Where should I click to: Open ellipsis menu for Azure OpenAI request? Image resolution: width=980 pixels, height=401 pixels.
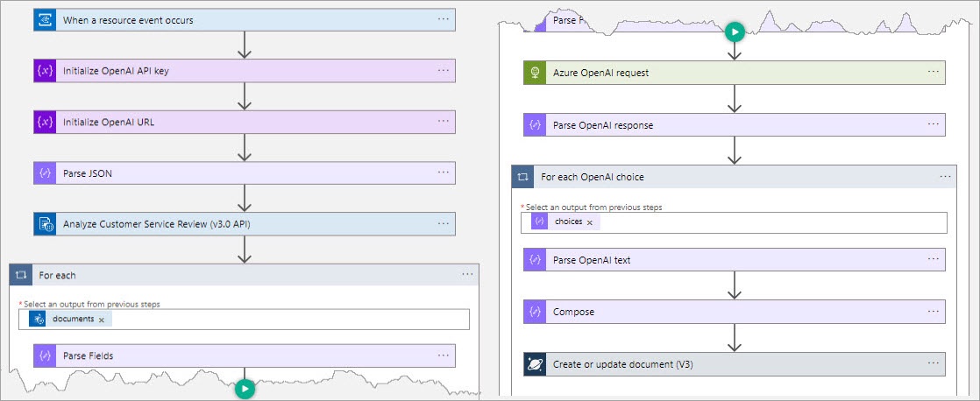point(934,73)
